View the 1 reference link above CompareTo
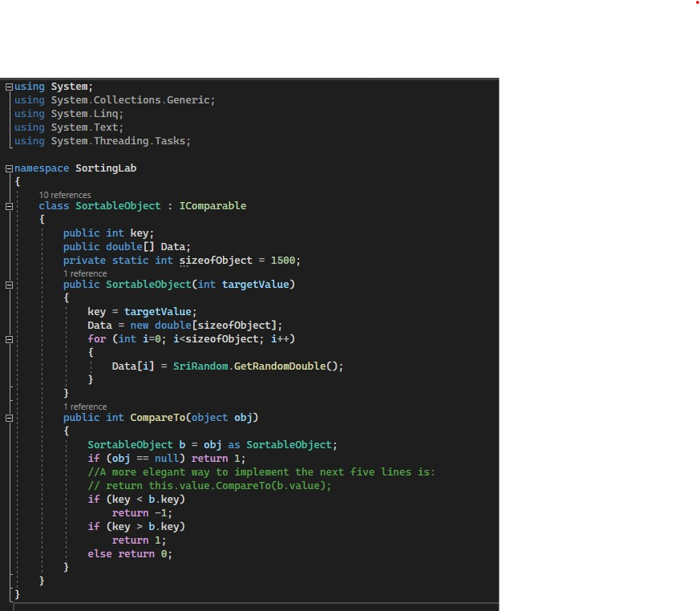This screenshot has height=611, width=700. click(84, 407)
